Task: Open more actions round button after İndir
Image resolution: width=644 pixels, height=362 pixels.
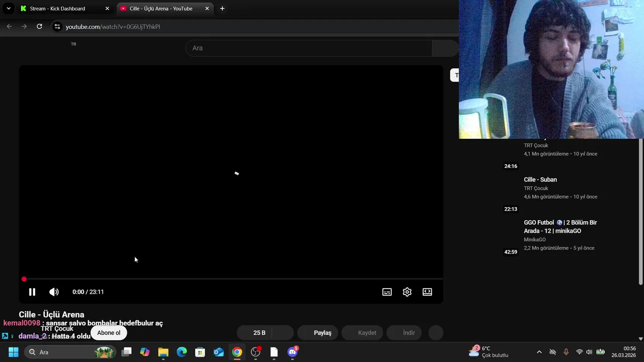Action: coord(436,333)
